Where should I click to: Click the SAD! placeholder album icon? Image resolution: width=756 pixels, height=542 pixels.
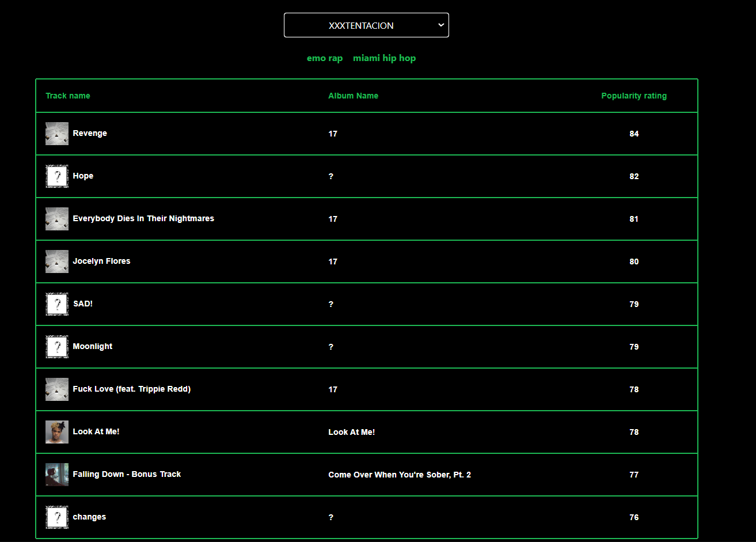pyautogui.click(x=56, y=304)
